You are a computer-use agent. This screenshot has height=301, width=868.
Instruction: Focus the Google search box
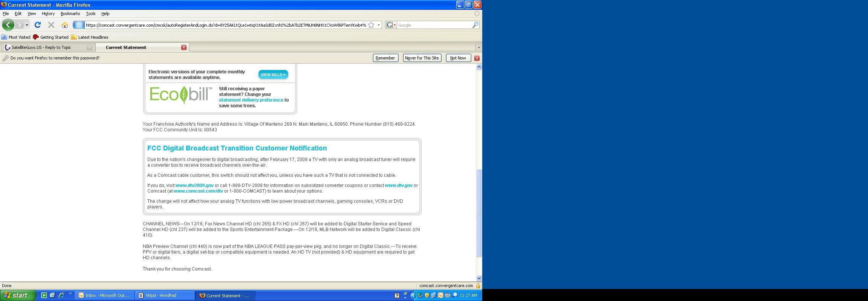point(434,25)
